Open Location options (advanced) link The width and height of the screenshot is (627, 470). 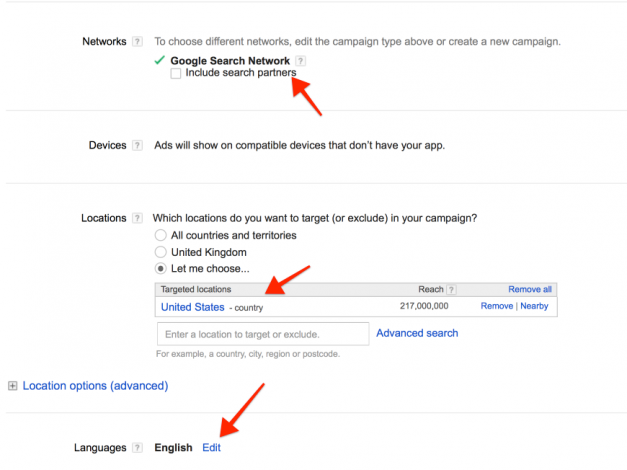point(95,386)
